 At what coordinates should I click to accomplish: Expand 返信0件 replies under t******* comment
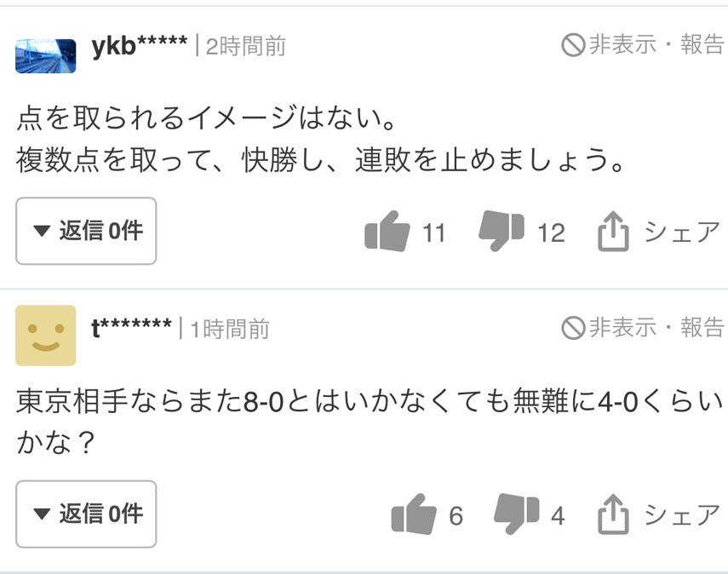tap(86, 514)
